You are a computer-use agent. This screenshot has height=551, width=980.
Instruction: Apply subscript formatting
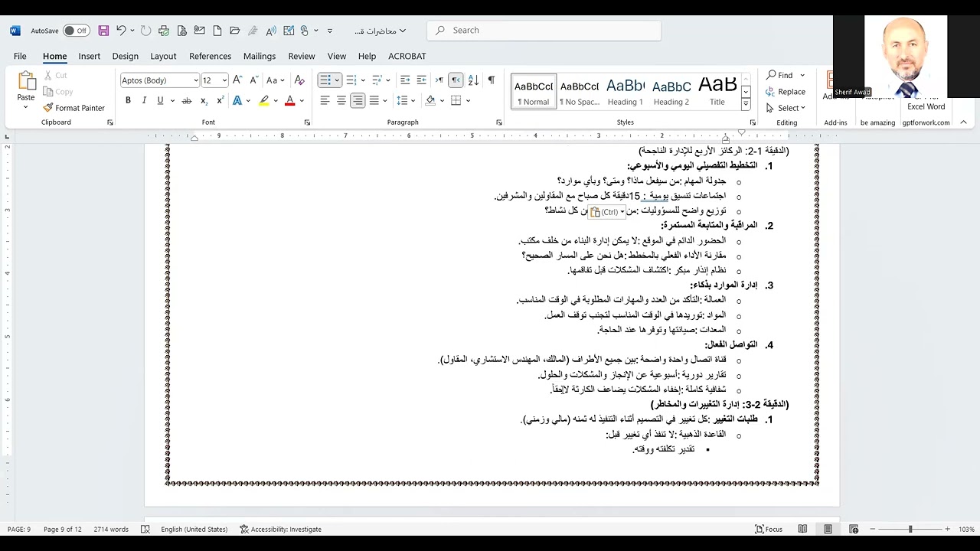click(204, 100)
